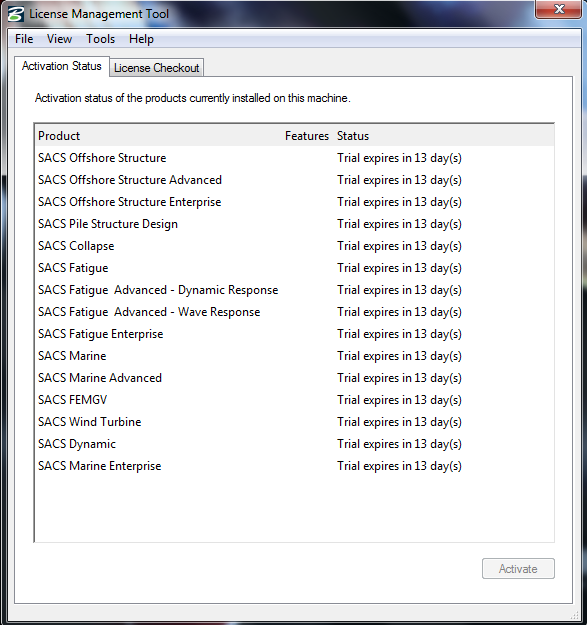Click the Bentley logo icon in title bar
Viewport: 587px width, 625px height.
16,14
